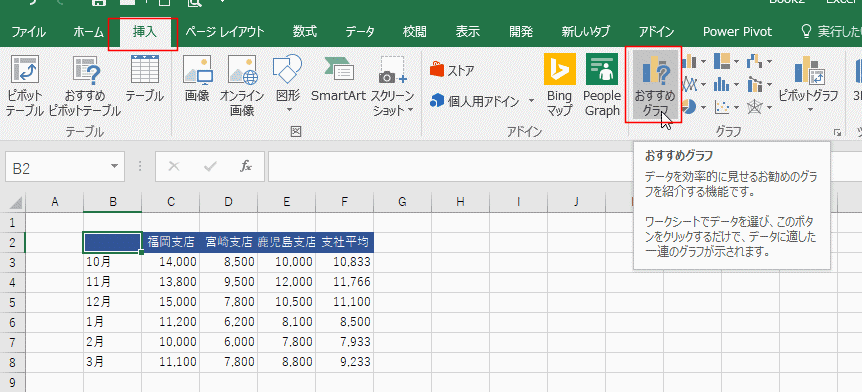
Task: Open the ファイル tab
Action: point(29,32)
